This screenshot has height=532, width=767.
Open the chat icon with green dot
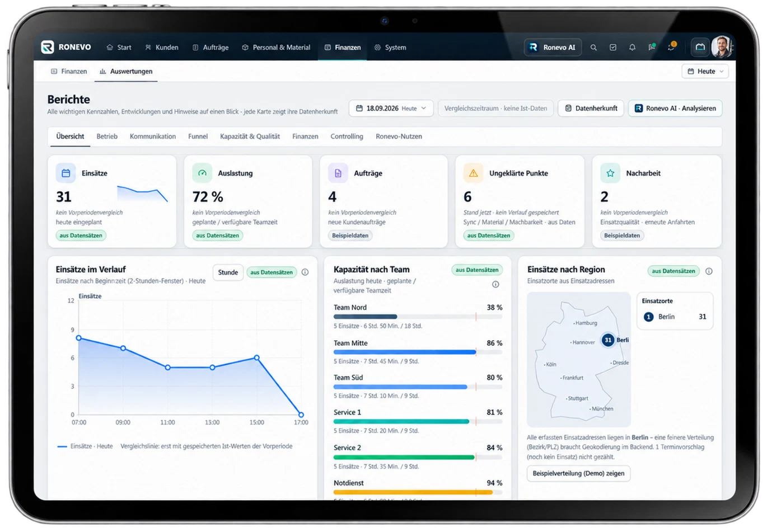pyautogui.click(x=652, y=47)
